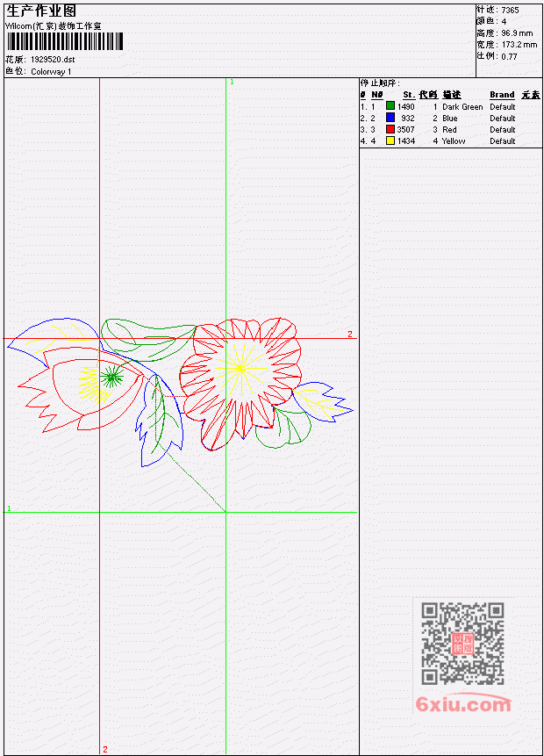
Task: Click the large red flower in the design
Action: tap(240, 384)
